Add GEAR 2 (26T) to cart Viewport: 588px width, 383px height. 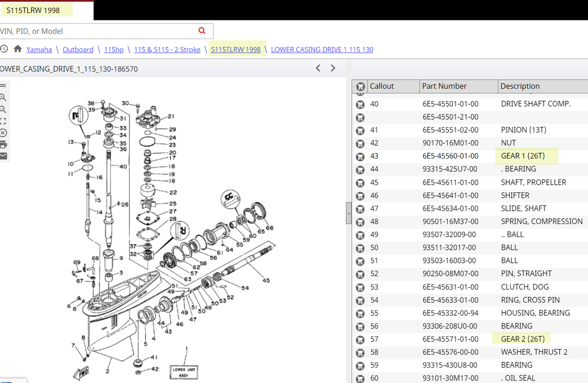click(360, 339)
